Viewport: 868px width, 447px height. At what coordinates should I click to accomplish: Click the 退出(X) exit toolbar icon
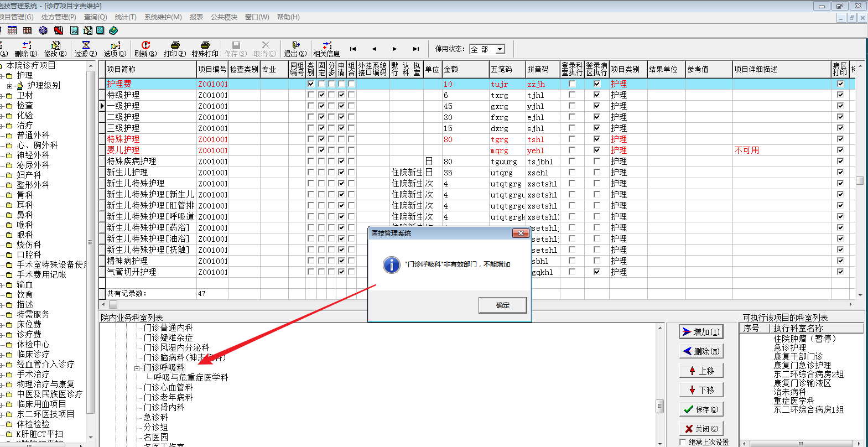[x=296, y=45]
